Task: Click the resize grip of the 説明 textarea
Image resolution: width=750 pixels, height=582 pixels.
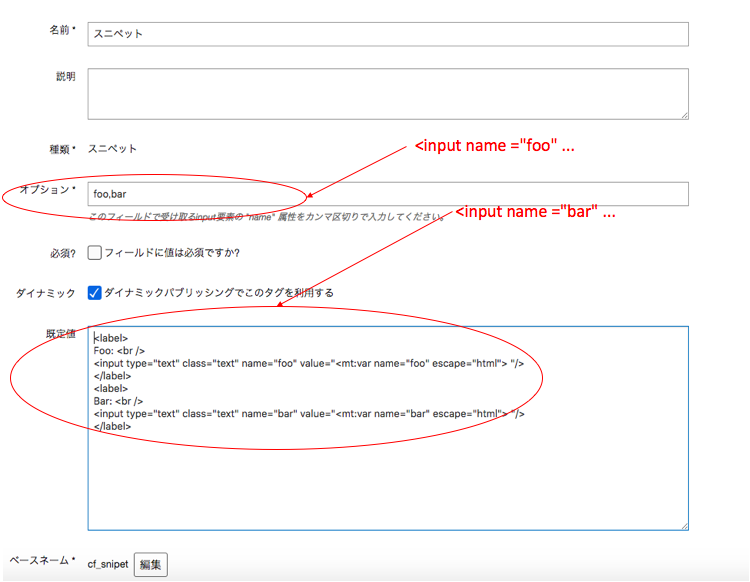Action: click(684, 115)
